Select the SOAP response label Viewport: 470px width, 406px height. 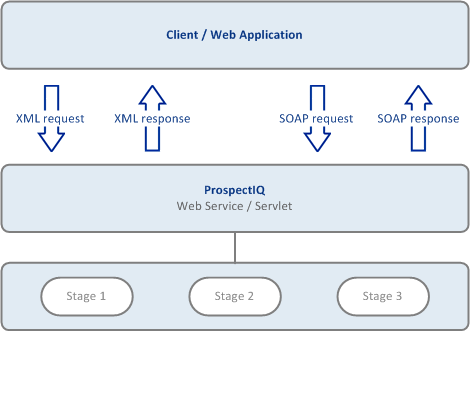click(418, 119)
